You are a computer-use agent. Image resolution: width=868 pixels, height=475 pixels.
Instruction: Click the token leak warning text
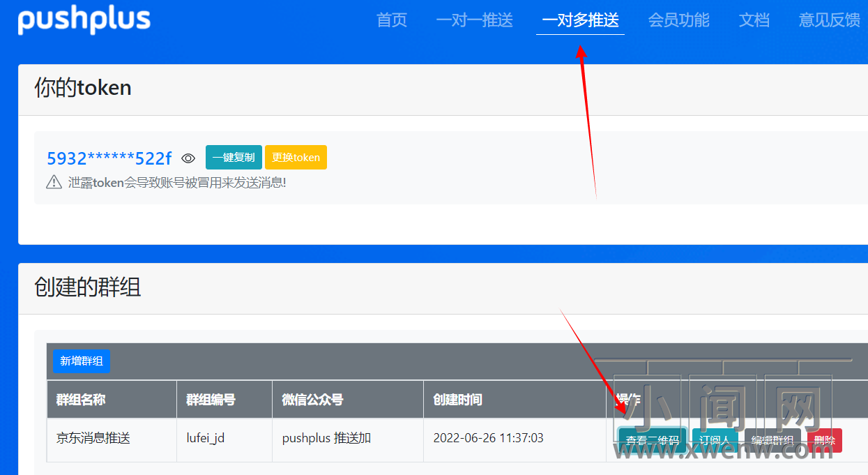pos(177,183)
